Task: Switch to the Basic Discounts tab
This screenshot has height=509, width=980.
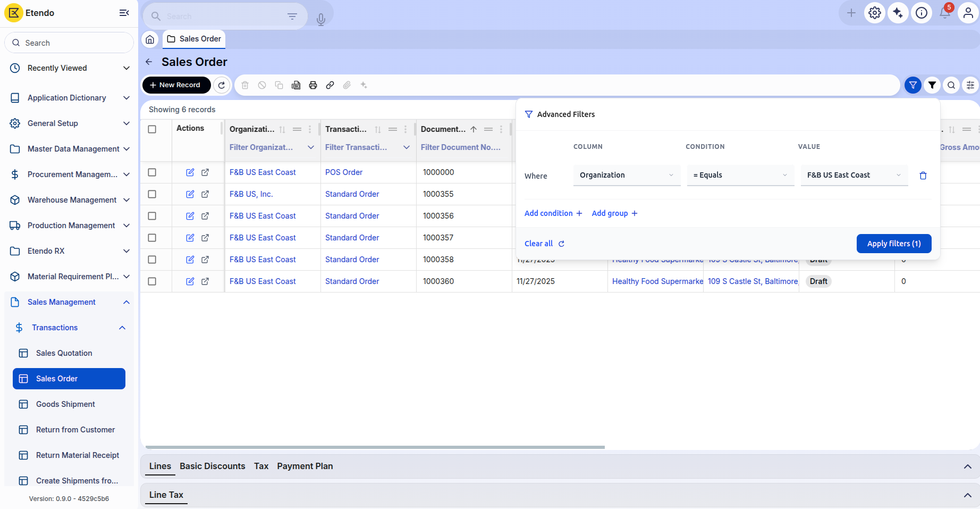Action: [212, 466]
